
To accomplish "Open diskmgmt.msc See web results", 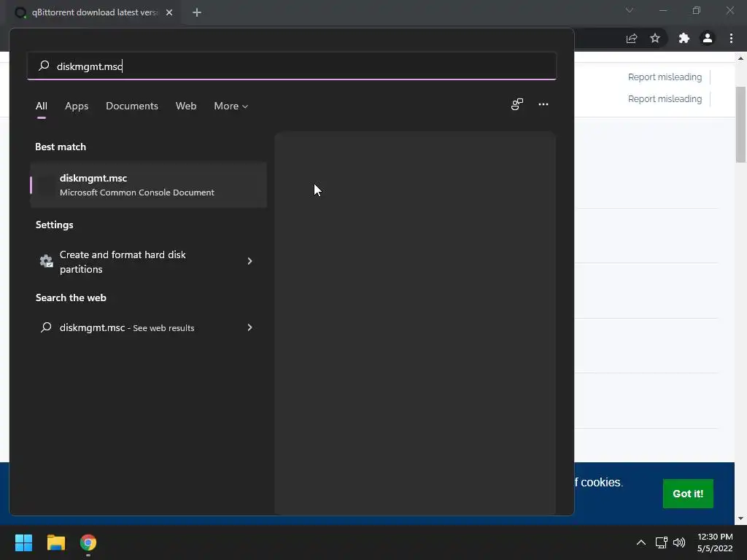I will point(149,327).
